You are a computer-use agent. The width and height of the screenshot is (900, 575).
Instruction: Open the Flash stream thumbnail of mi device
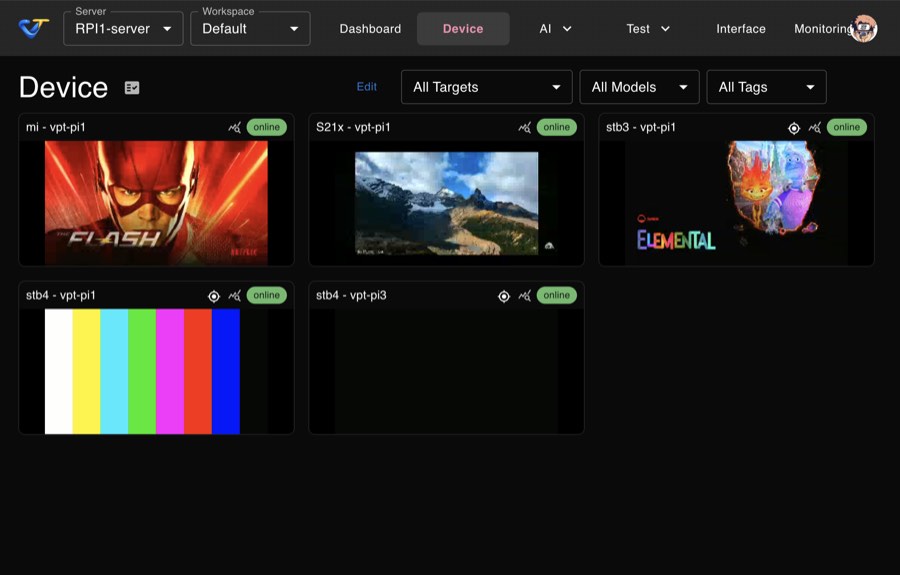[156, 203]
